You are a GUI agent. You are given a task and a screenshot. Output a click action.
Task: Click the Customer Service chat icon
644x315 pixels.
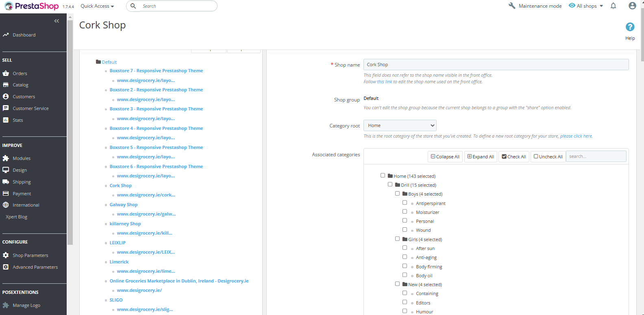pos(6,108)
